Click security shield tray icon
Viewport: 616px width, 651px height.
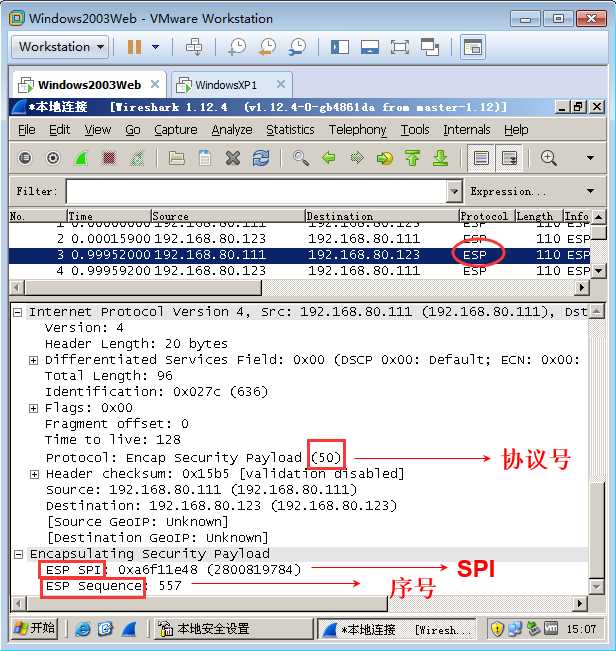point(497,629)
